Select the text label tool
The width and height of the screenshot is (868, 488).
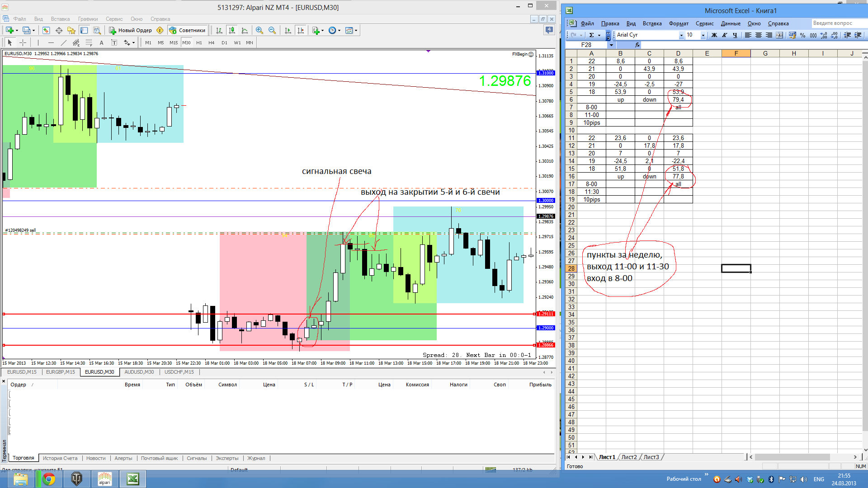point(114,42)
